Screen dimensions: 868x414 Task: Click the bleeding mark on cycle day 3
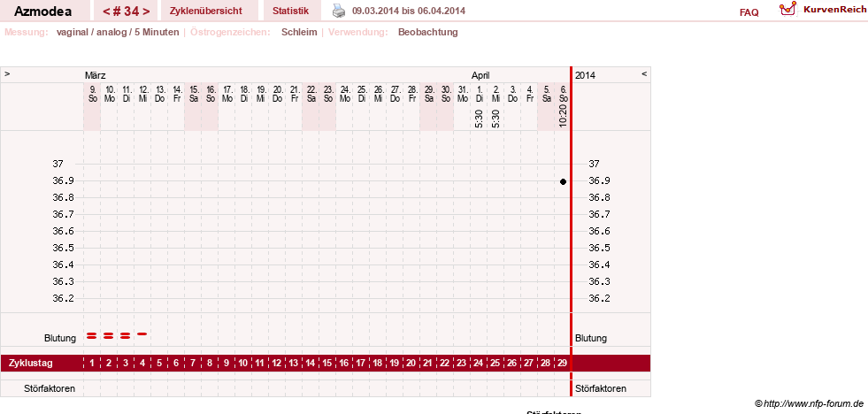coord(125,335)
